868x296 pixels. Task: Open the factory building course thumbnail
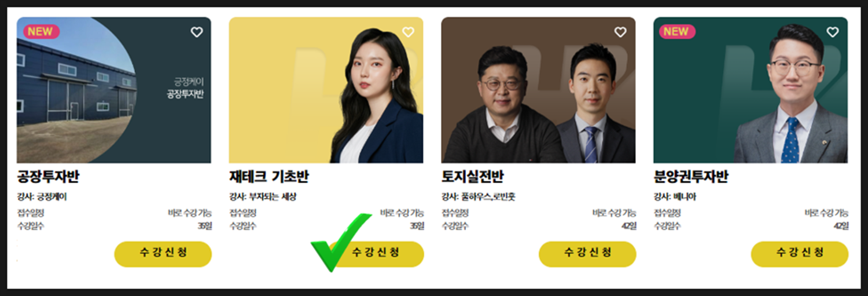tap(114, 90)
